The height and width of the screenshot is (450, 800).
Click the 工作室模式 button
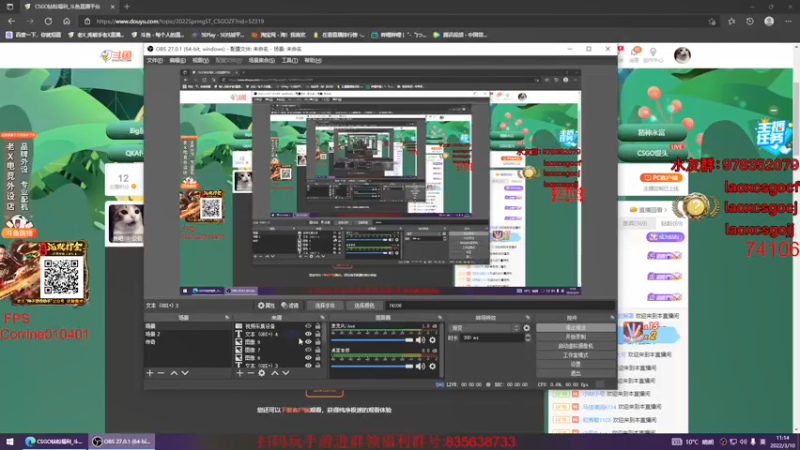(576, 355)
